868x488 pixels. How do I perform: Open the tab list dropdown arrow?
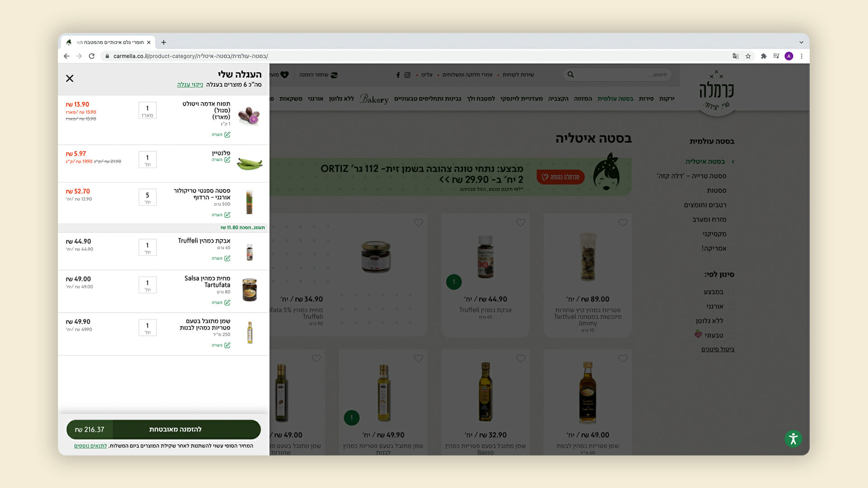pyautogui.click(x=801, y=42)
